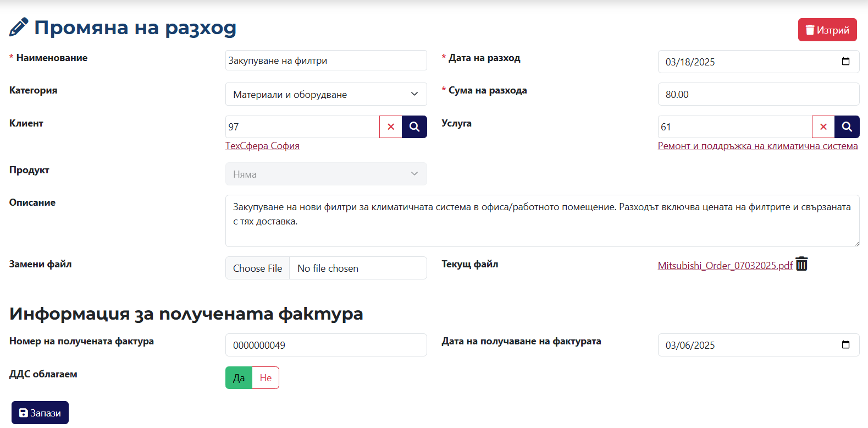Click into the Описание text area

click(x=543, y=221)
